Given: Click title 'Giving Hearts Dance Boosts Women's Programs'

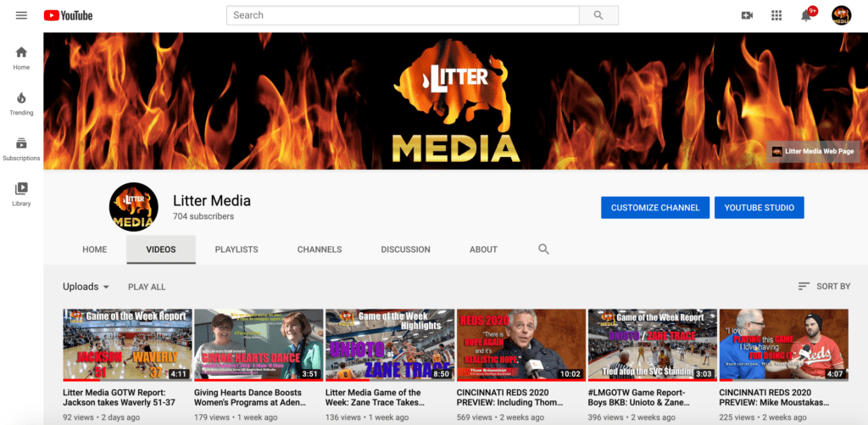Looking at the screenshot, I should [251, 397].
